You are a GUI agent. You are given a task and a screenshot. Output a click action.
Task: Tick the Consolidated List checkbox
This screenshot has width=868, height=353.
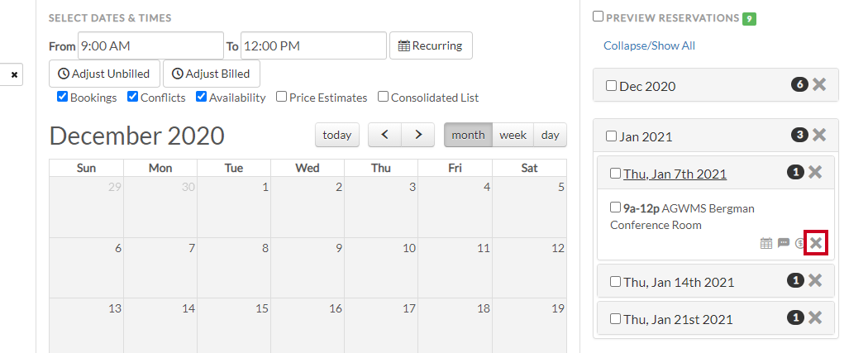(383, 97)
